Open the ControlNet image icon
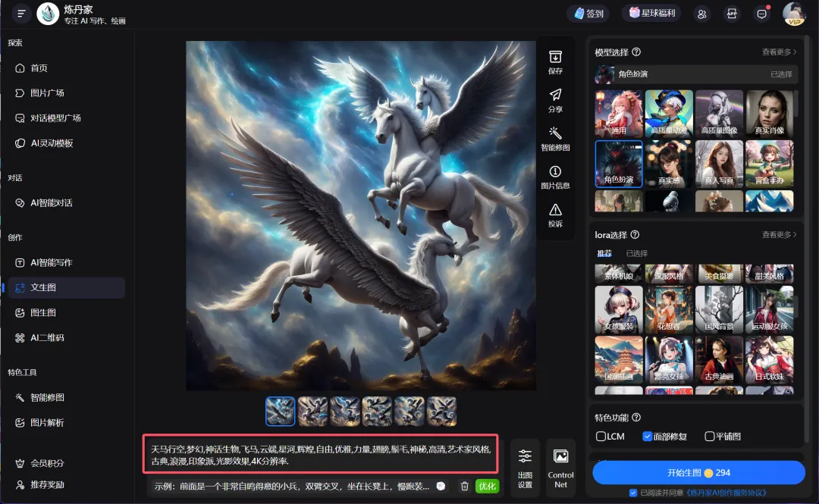 point(560,456)
